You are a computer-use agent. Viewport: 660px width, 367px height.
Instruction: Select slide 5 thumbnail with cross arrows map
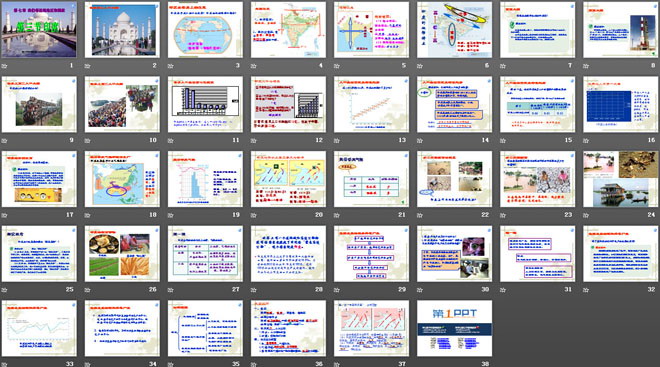click(371, 29)
